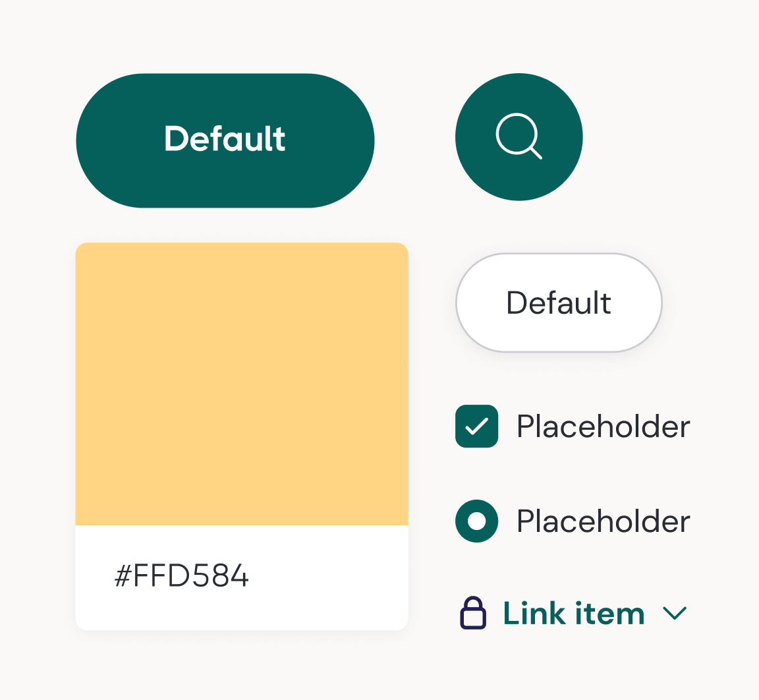Open the Link item link
759x700 pixels.
(573, 613)
